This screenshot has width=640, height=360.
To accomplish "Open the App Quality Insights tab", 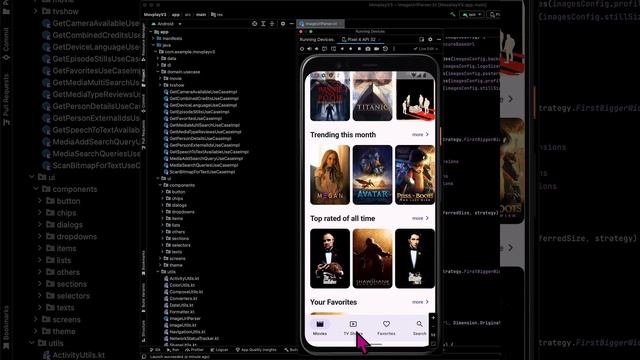I will tap(256, 350).
